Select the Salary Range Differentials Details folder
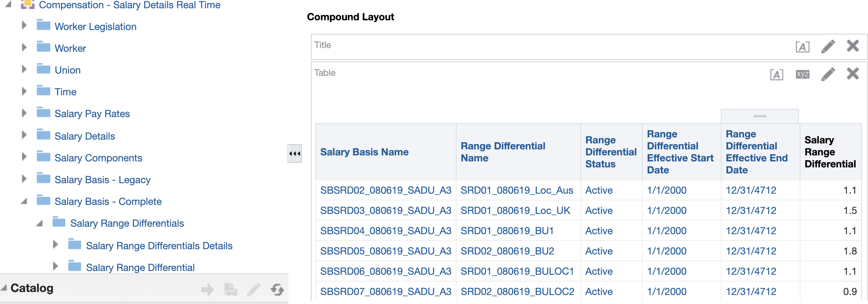The width and height of the screenshot is (868, 304). [x=159, y=246]
